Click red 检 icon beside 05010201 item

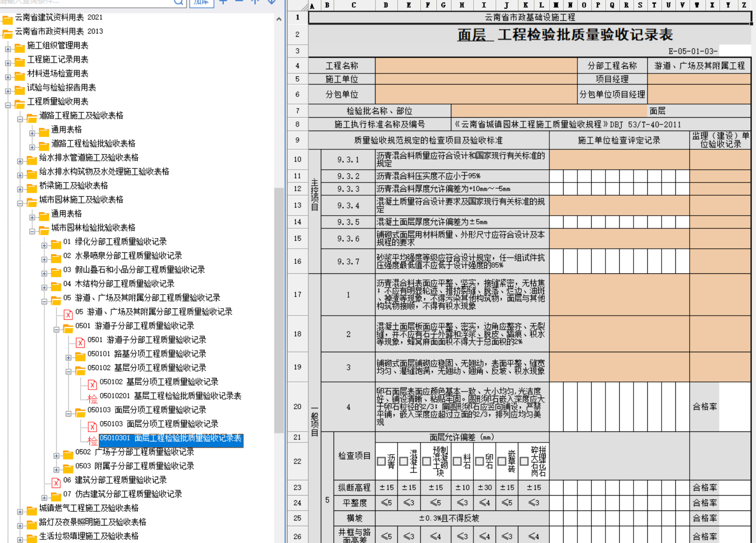coord(92,399)
